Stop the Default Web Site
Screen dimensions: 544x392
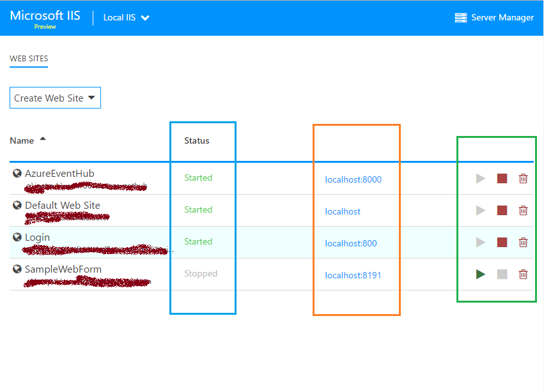pyautogui.click(x=502, y=211)
